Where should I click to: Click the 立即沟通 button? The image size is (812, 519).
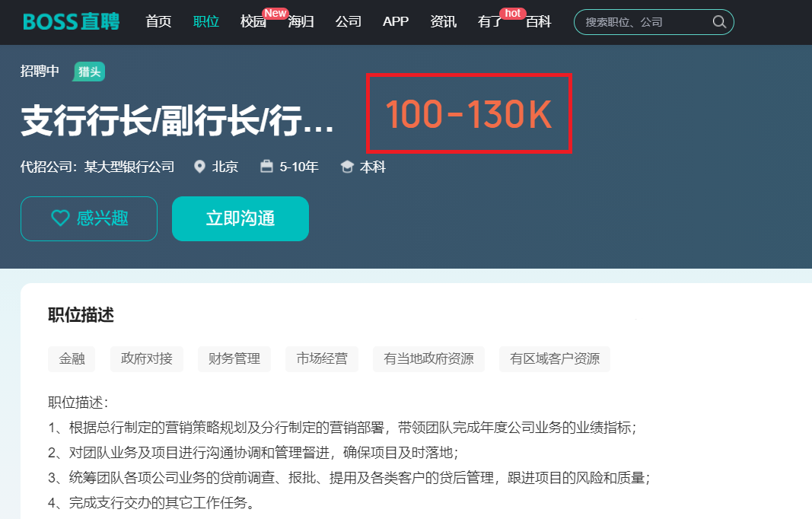click(240, 219)
